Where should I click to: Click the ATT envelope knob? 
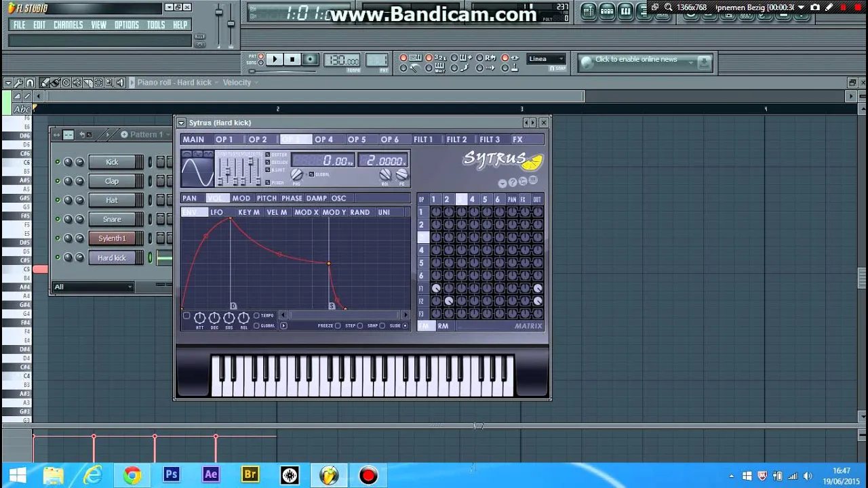(199, 318)
